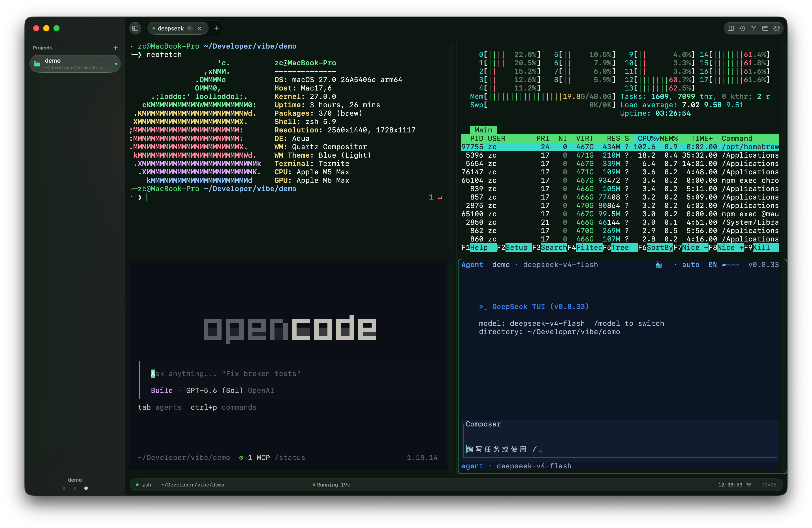
Task: Open the folder browser icon in toolbar
Action: click(765, 28)
